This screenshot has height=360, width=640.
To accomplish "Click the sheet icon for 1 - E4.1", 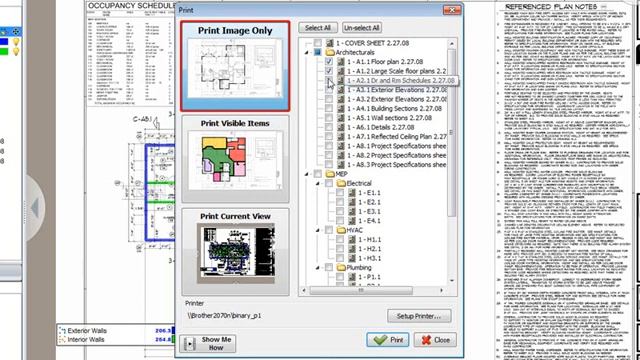I will point(352,221).
